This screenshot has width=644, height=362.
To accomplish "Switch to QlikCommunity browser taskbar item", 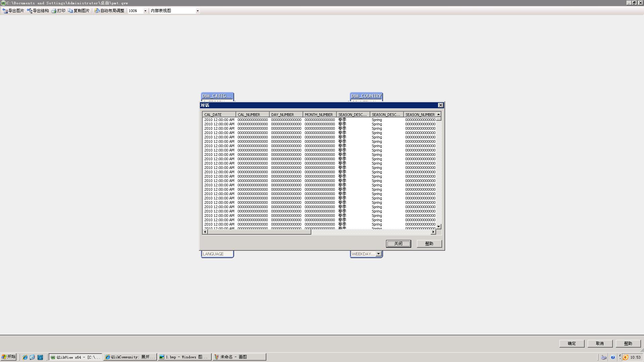I will point(130,357).
